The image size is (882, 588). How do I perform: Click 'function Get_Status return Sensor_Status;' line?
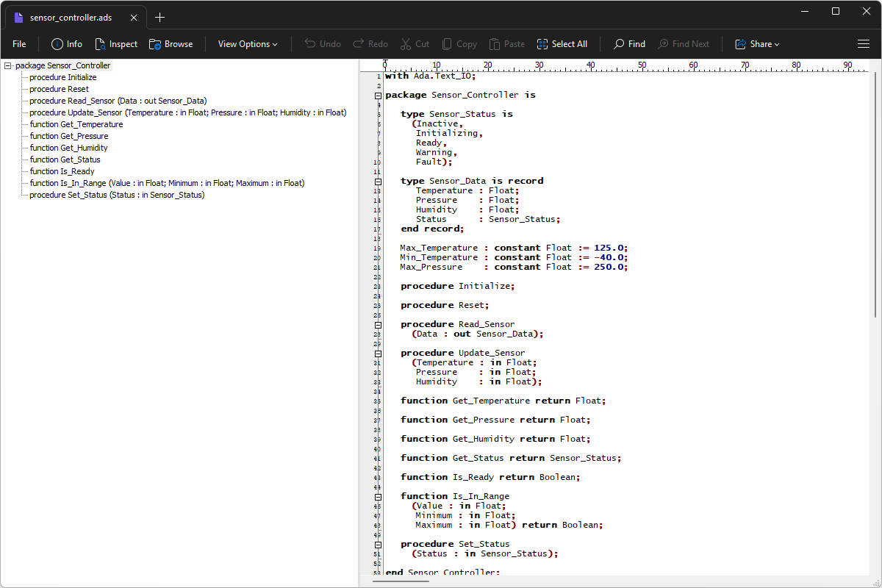[x=511, y=458]
